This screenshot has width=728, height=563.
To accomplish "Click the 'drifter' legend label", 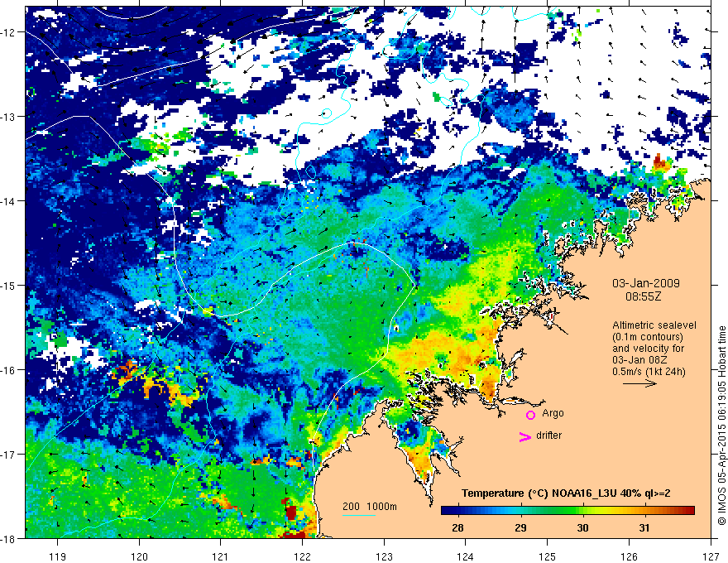I will [x=548, y=435].
